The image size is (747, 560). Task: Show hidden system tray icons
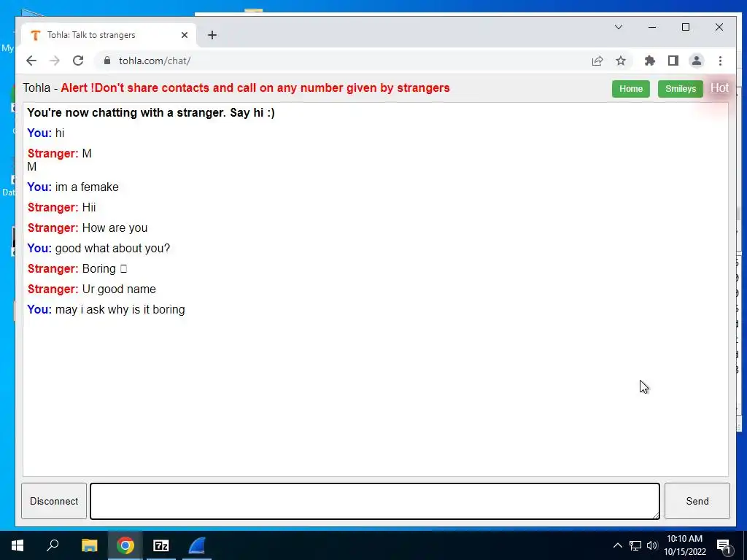tap(617, 545)
